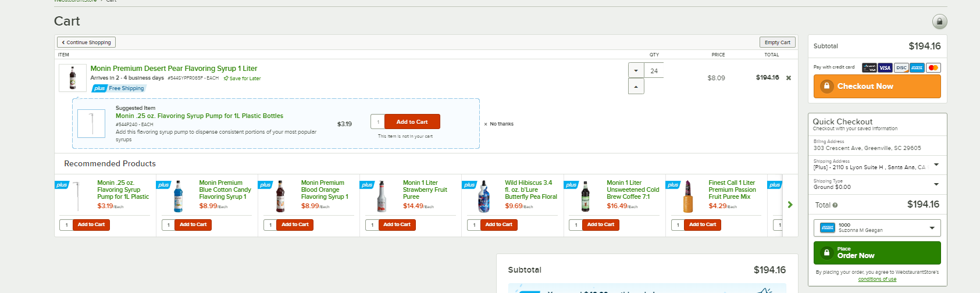This screenshot has width=980, height=293.
Task: Open Finest Call Passion Fruit Puree link
Action: [732, 190]
